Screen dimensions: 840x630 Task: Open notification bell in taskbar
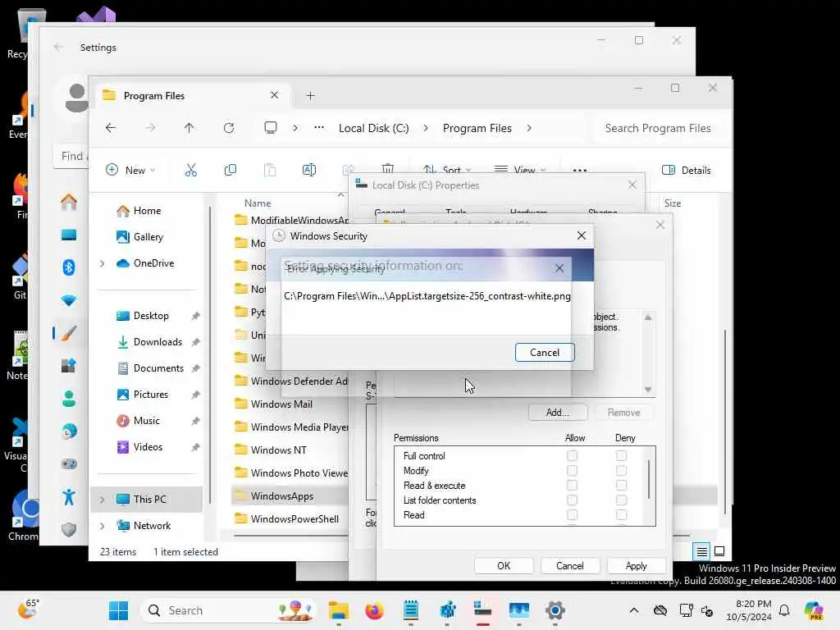tap(784, 610)
